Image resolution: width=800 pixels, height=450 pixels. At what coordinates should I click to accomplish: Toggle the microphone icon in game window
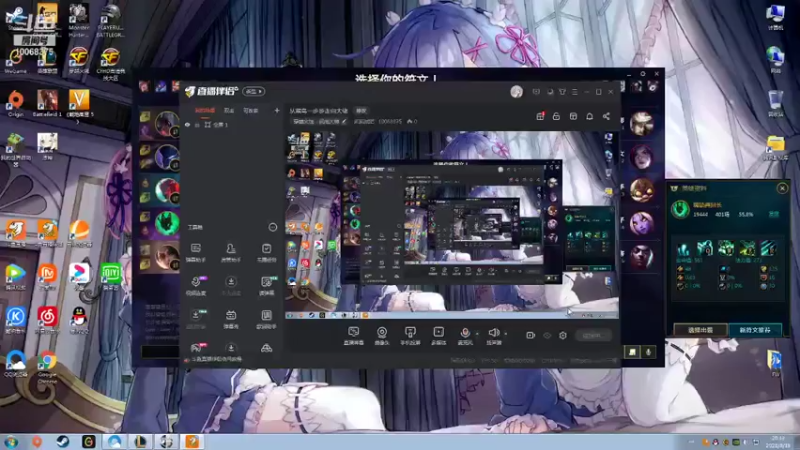pyautogui.click(x=648, y=352)
